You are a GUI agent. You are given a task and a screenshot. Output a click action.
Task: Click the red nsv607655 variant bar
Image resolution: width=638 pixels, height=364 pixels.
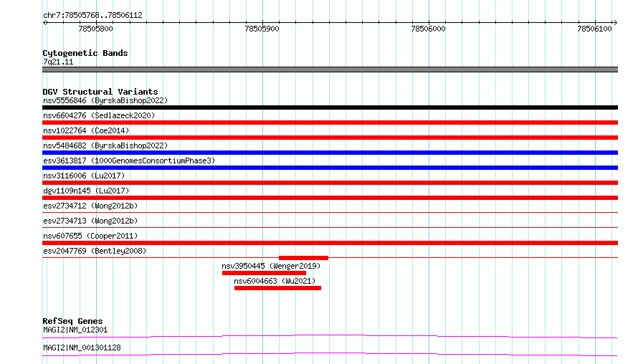pos(330,243)
